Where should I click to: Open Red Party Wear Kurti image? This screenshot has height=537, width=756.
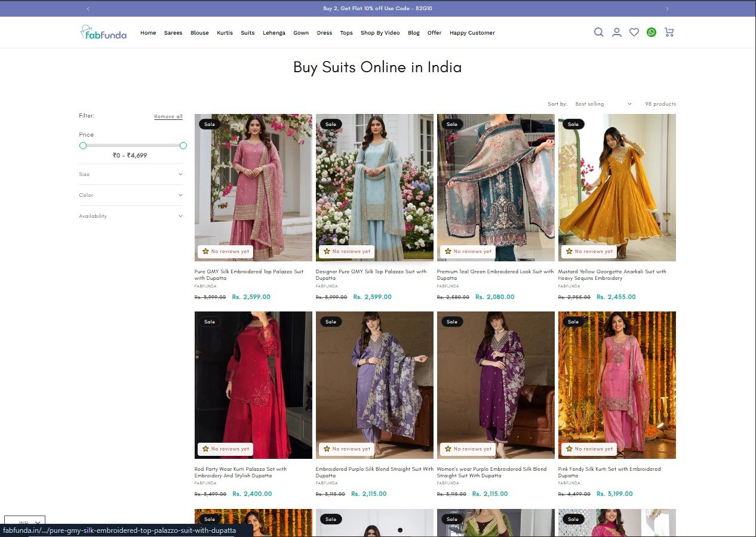(253, 385)
